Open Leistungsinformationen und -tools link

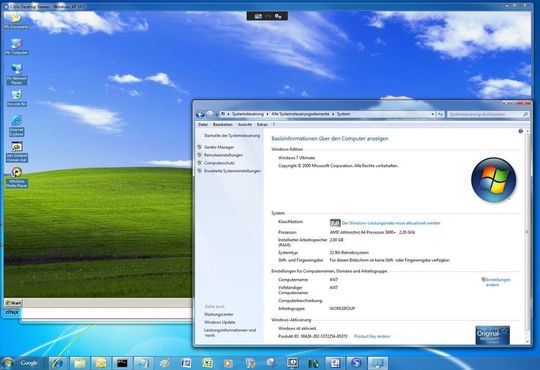click(230, 332)
